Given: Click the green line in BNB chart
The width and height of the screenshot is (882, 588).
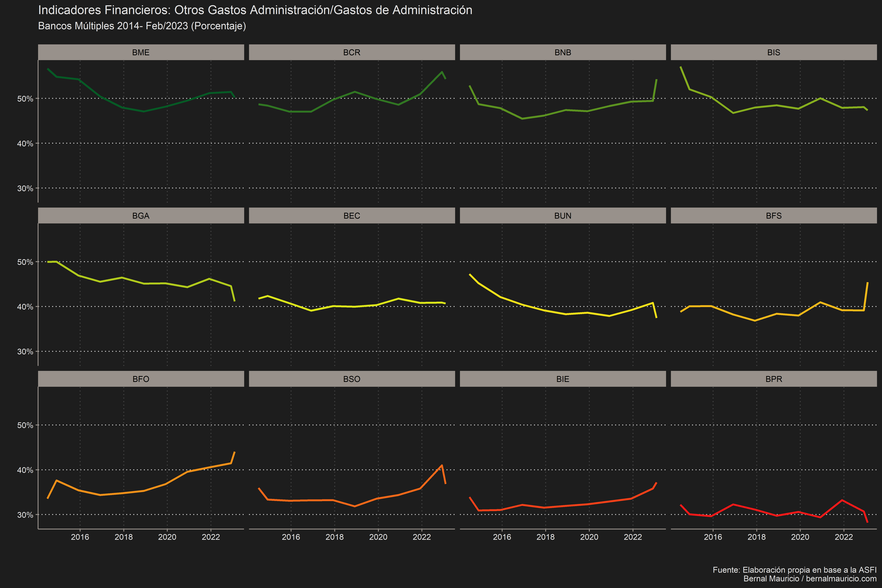Looking at the screenshot, I should coord(566,110).
